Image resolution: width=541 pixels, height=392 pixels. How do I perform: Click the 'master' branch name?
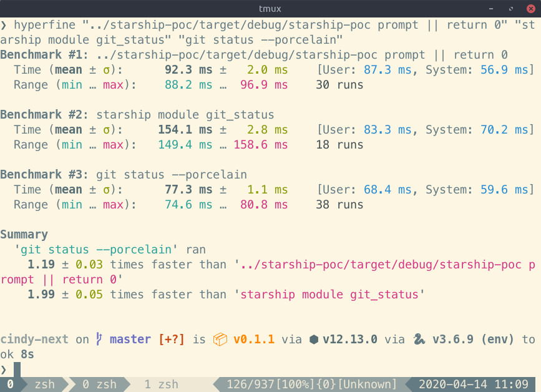click(x=130, y=340)
